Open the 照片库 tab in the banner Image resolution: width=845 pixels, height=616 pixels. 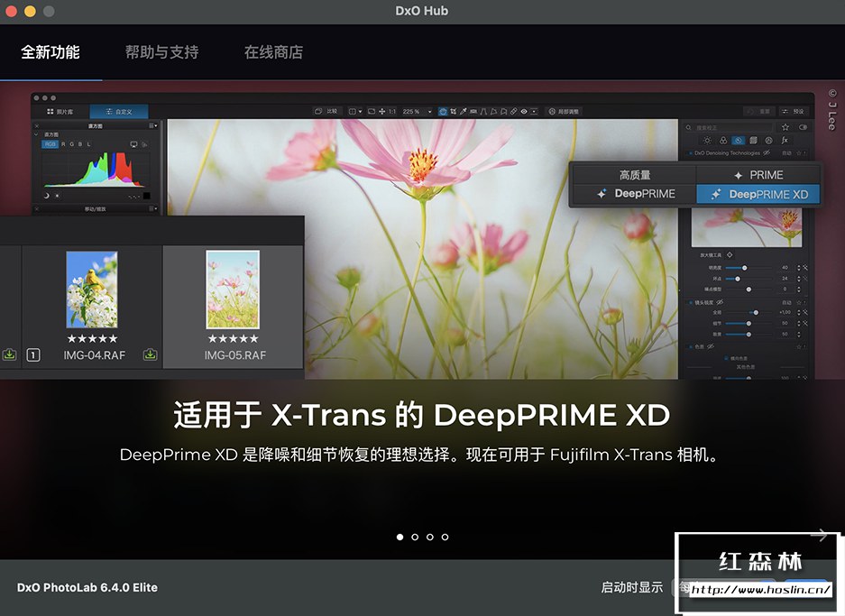click(60, 112)
